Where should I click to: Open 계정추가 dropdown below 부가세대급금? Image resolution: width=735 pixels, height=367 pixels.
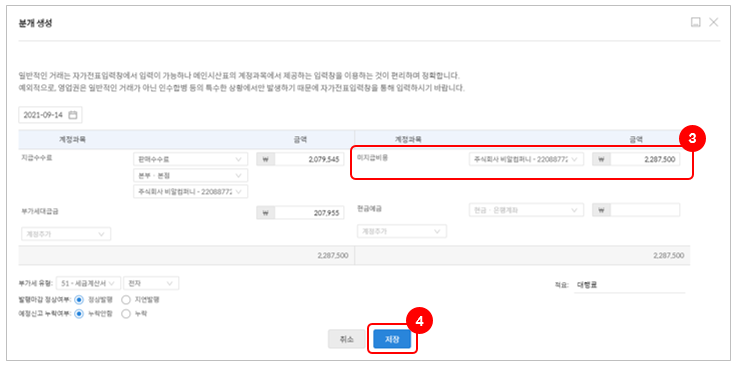pyautogui.click(x=66, y=234)
